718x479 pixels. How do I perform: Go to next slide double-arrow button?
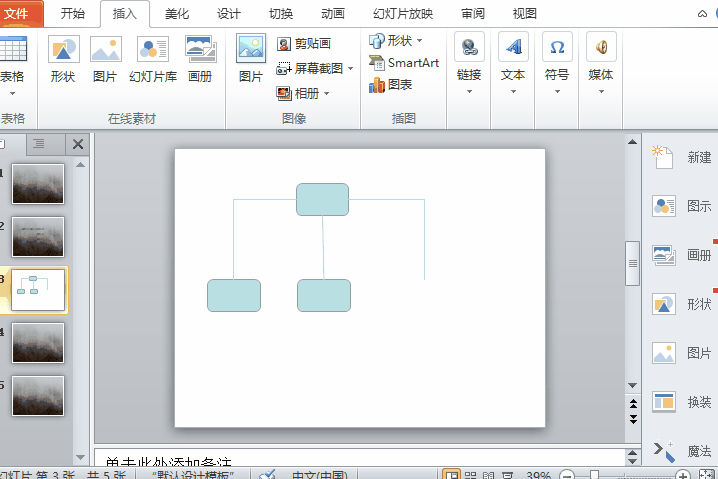tap(633, 419)
